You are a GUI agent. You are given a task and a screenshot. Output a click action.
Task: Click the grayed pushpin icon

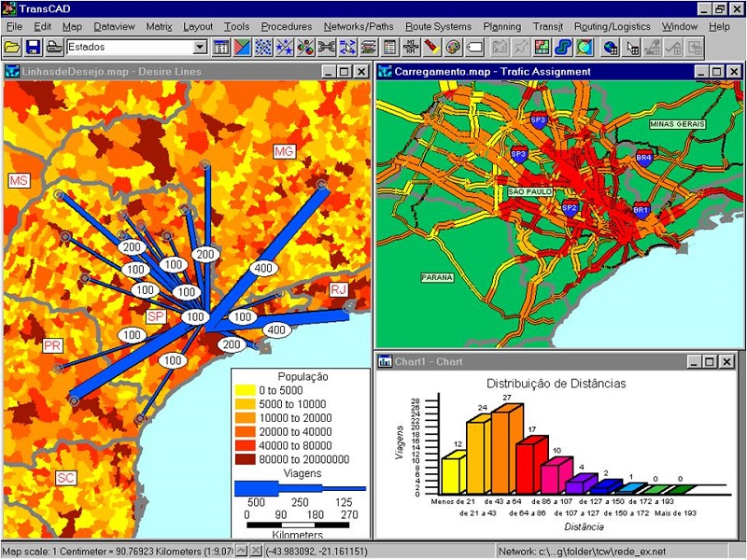click(520, 48)
